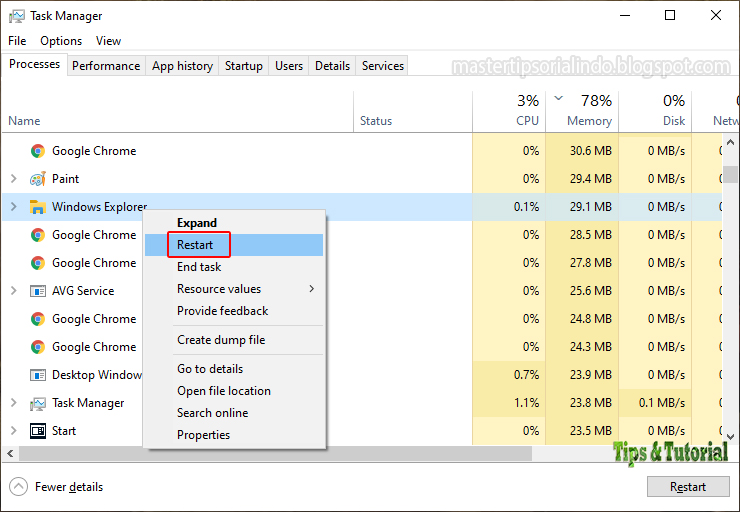Choose Expand in the context menu
Viewport: 740px width, 512px height.
[234, 223]
